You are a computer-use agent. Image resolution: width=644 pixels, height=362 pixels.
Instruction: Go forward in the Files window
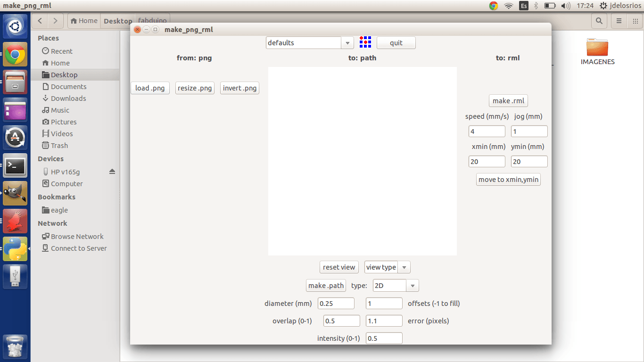pos(56,21)
